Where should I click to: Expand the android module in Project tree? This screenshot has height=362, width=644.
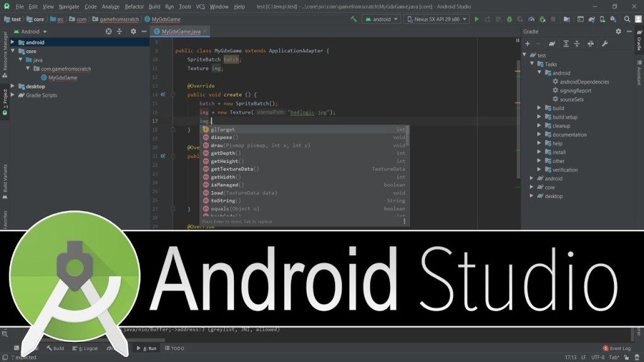pyautogui.click(x=13, y=42)
